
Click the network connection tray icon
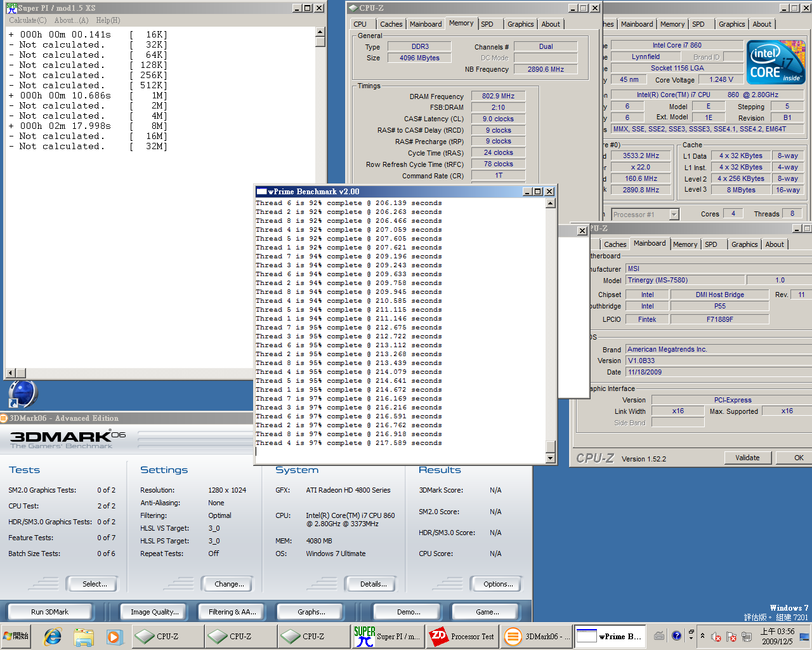[747, 636]
